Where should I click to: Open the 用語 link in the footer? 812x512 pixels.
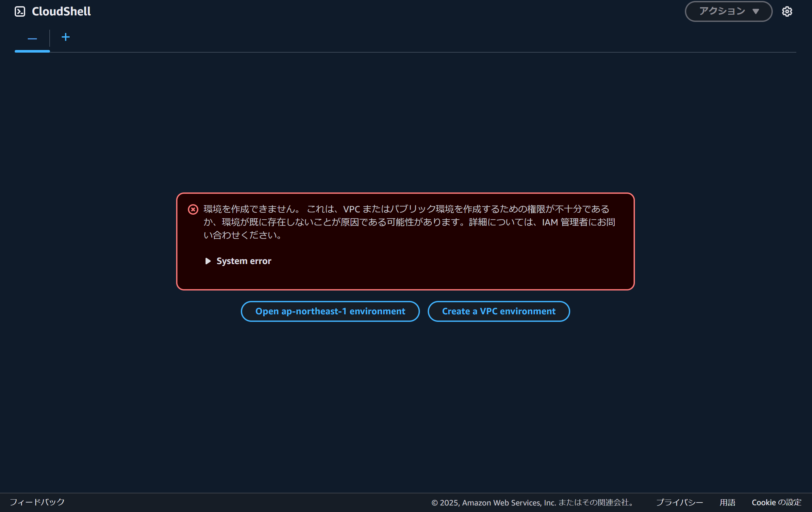click(727, 502)
